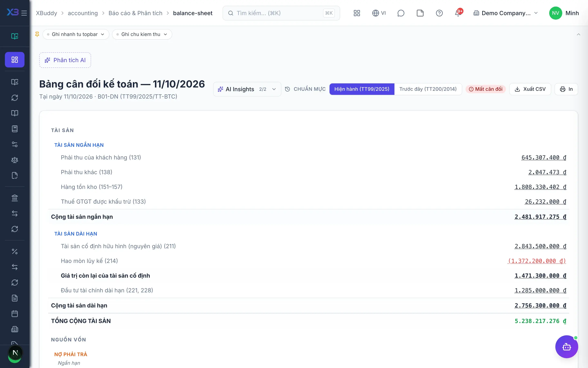
Task: Open the Minh user avatar menu
Action: pos(564,13)
